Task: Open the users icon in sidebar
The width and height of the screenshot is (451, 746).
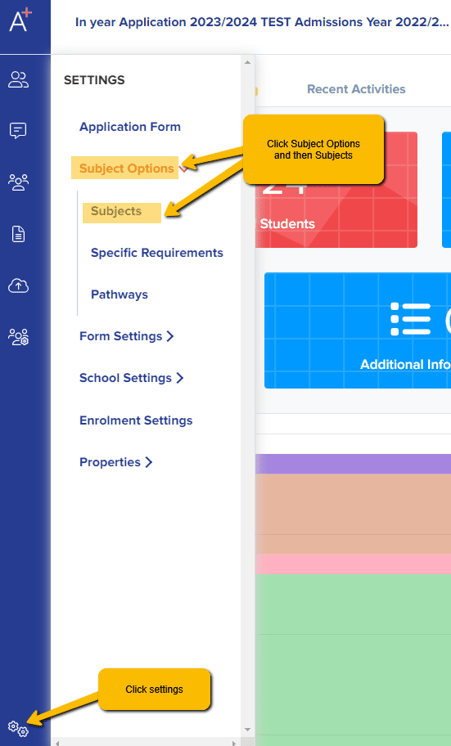Action: (x=19, y=79)
